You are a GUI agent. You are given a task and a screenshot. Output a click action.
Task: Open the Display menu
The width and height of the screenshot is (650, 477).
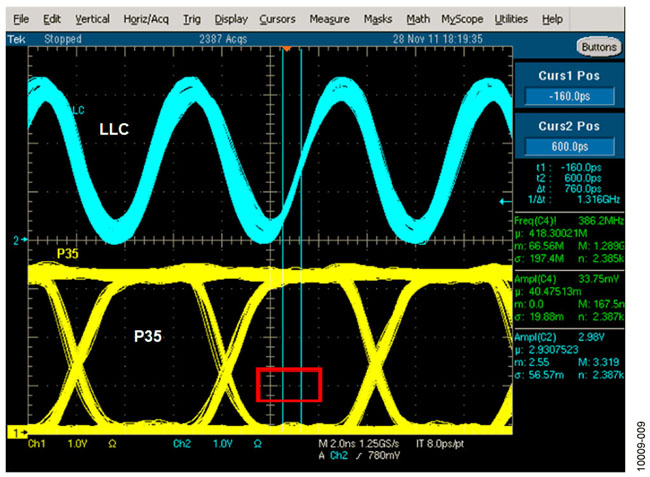click(231, 19)
